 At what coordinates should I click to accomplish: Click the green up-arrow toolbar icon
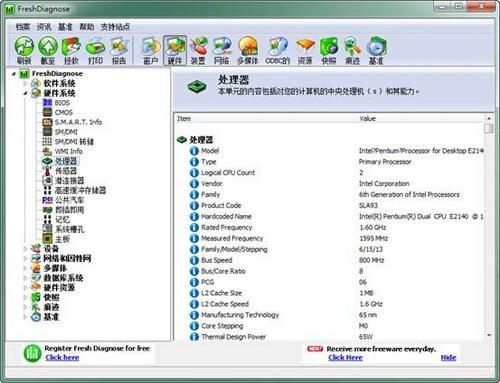click(48, 50)
